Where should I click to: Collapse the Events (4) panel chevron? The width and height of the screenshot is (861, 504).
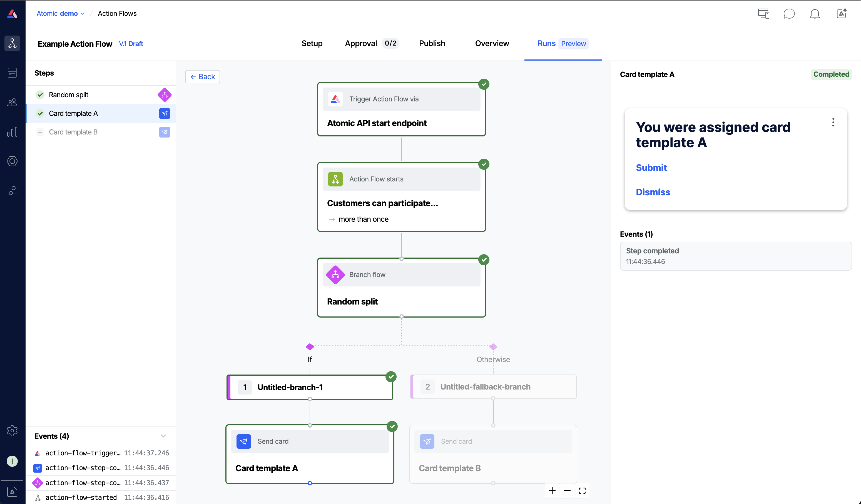coord(163,436)
